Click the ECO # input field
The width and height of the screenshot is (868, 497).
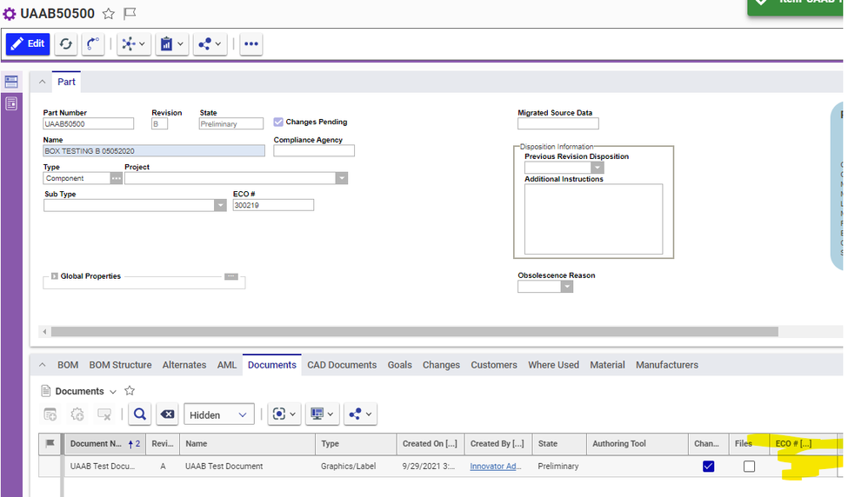click(273, 205)
